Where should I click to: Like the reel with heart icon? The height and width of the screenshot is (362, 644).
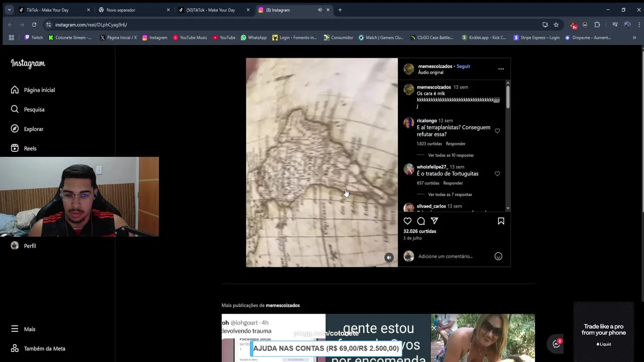click(408, 221)
